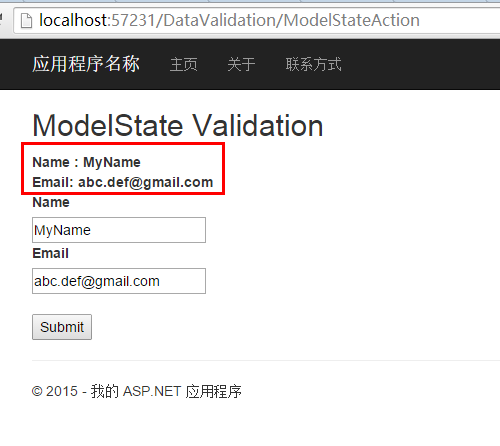500x446 pixels.
Task: Click the 'Name : MyName' result text
Action: coord(86,162)
